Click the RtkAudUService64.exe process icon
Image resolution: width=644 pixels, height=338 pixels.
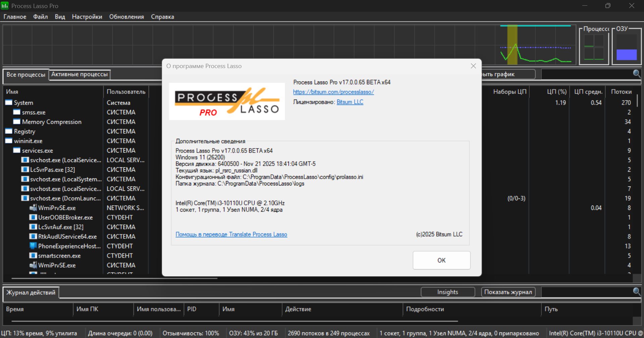(33, 236)
